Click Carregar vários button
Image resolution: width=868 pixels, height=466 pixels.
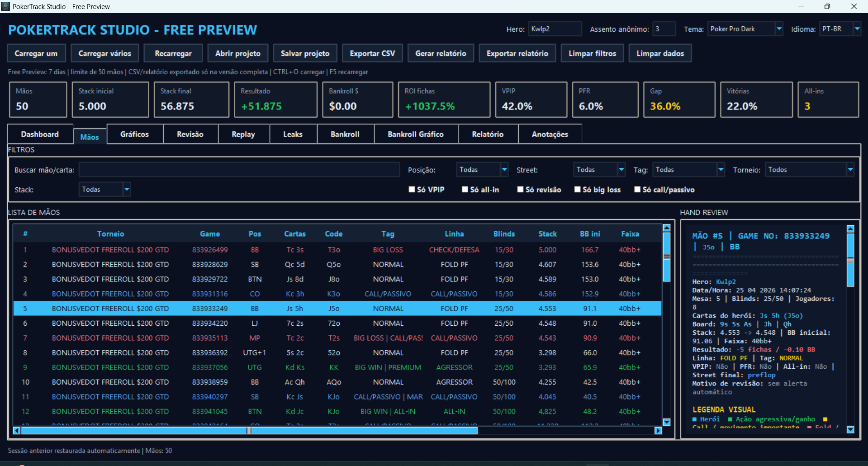(x=105, y=53)
